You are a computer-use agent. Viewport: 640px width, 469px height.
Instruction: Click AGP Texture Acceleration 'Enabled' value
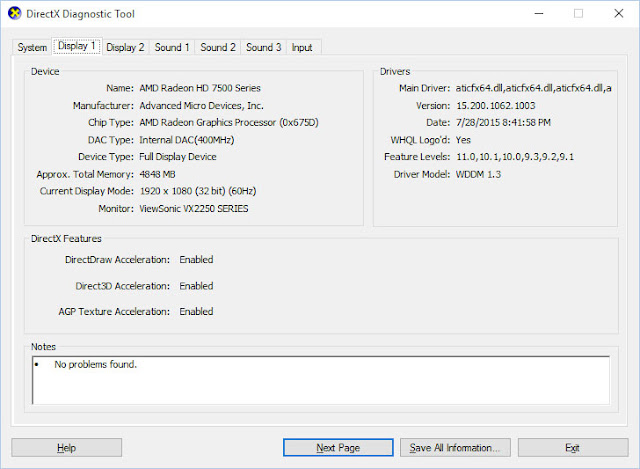[196, 311]
